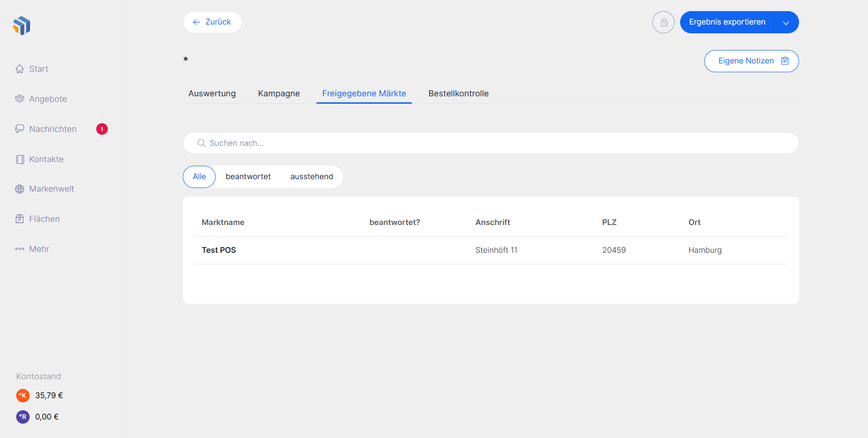Filter markets by beantwortet
This screenshot has height=438, width=868.
click(248, 177)
